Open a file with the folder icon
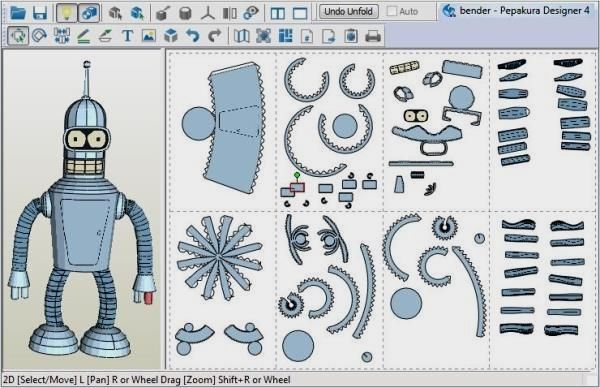 coord(18,13)
